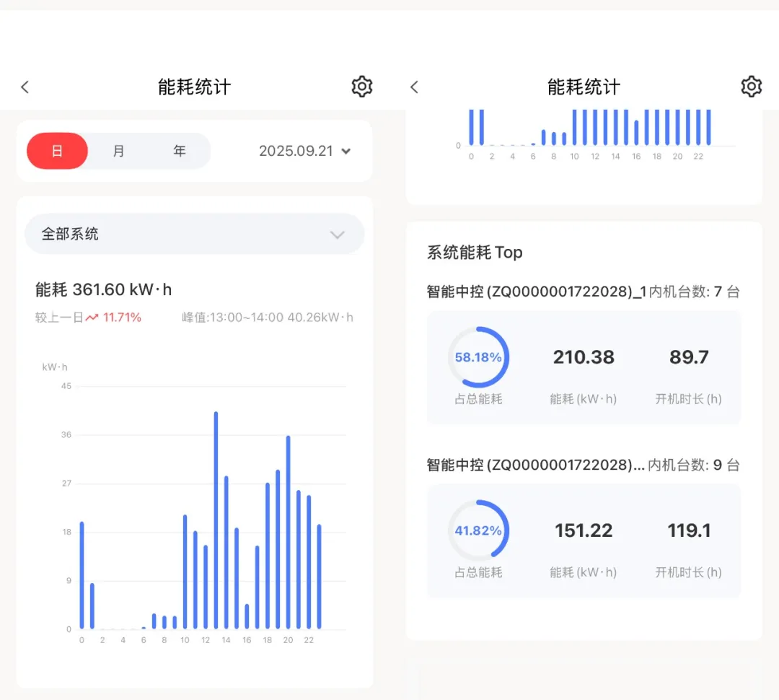Click the red rising trend icon
The height and width of the screenshot is (700, 779).
point(92,318)
